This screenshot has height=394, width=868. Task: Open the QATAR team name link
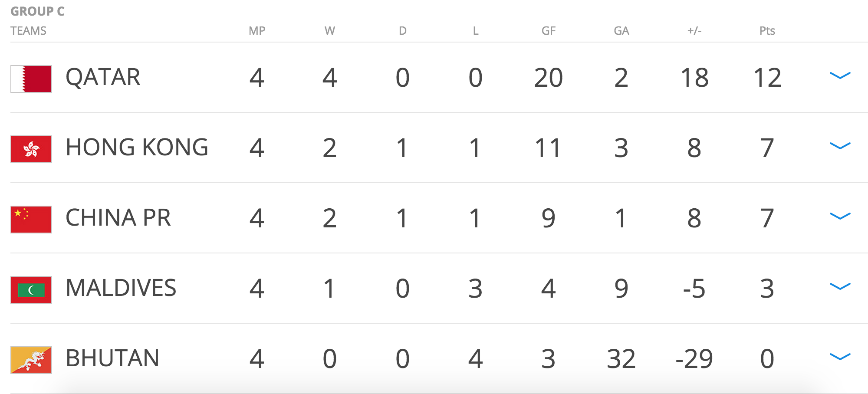coord(103,78)
